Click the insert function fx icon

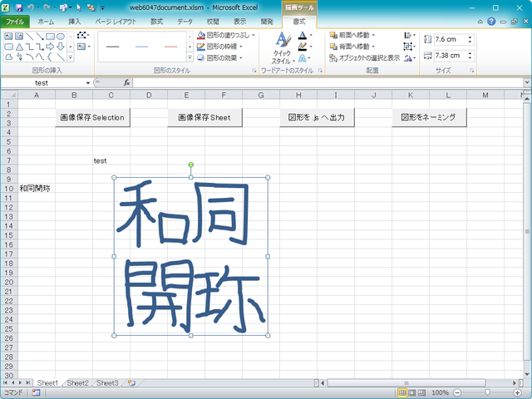point(126,83)
